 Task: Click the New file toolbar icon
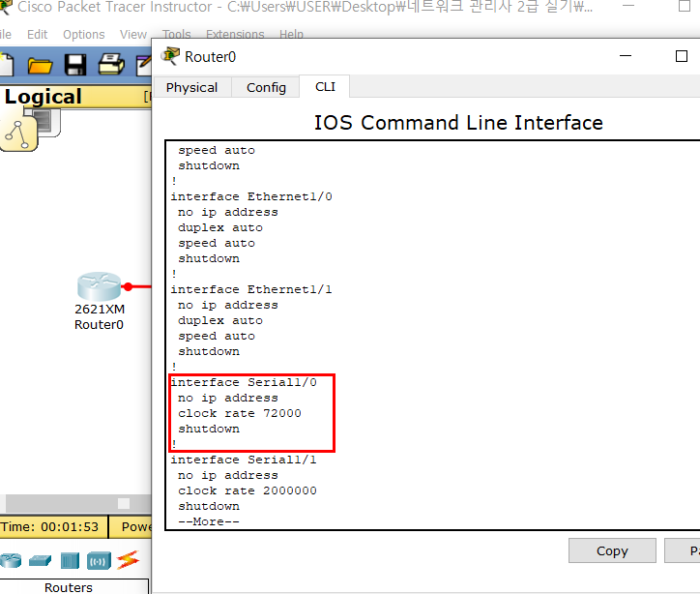click(x=6, y=64)
